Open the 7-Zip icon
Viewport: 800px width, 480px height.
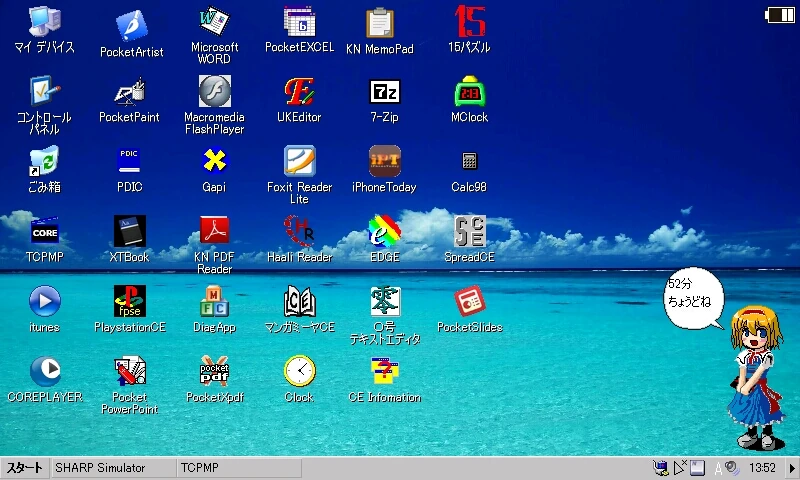tap(385, 92)
